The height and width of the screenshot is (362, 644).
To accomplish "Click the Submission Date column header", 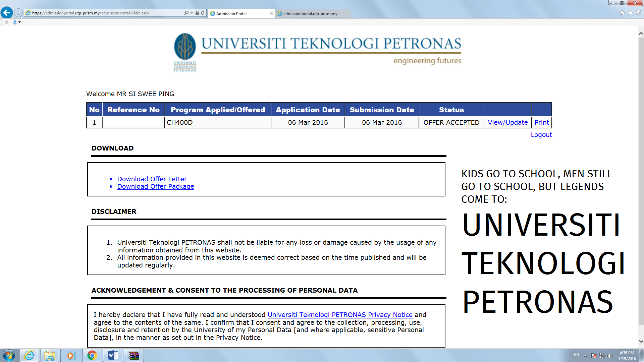I will pyautogui.click(x=382, y=110).
